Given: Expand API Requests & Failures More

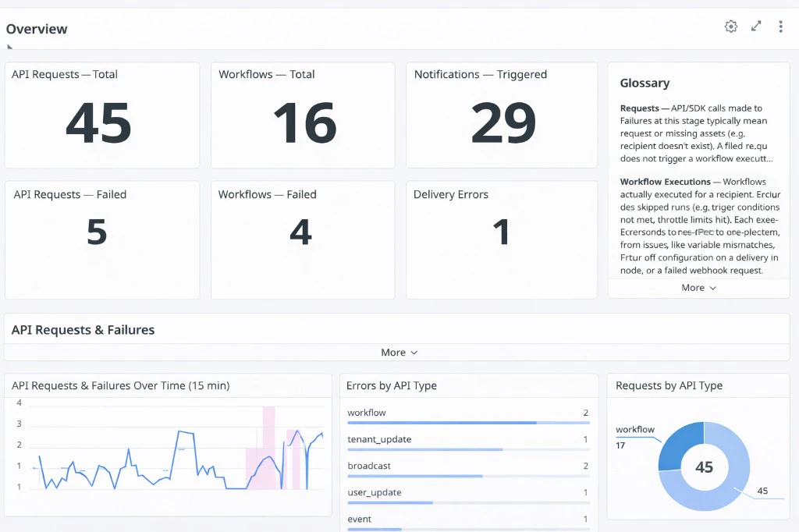Looking at the screenshot, I should click(x=399, y=353).
